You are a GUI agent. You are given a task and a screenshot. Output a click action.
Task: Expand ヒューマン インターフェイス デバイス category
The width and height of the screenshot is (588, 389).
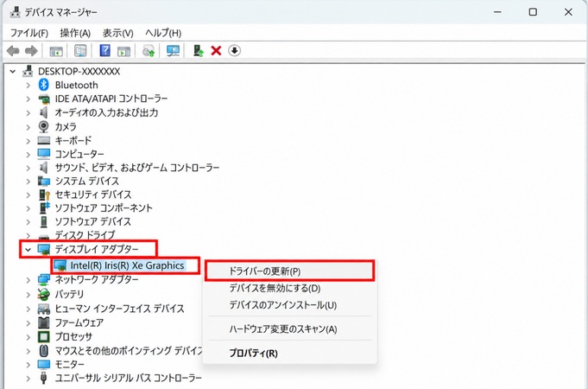pyautogui.click(x=28, y=309)
